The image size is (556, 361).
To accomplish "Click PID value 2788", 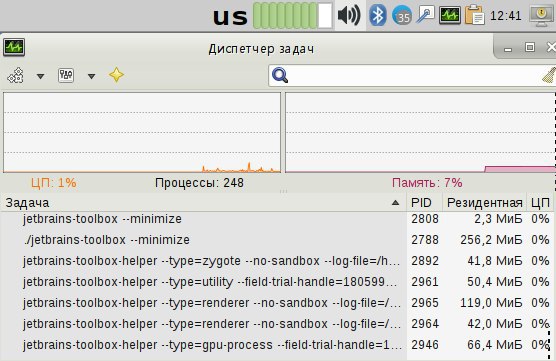I will [x=425, y=240].
